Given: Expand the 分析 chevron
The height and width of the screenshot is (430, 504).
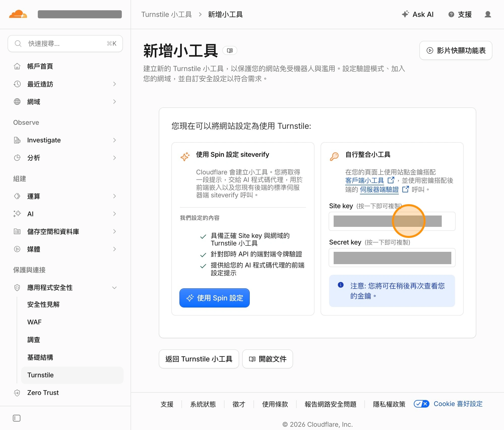Looking at the screenshot, I should click(x=114, y=158).
